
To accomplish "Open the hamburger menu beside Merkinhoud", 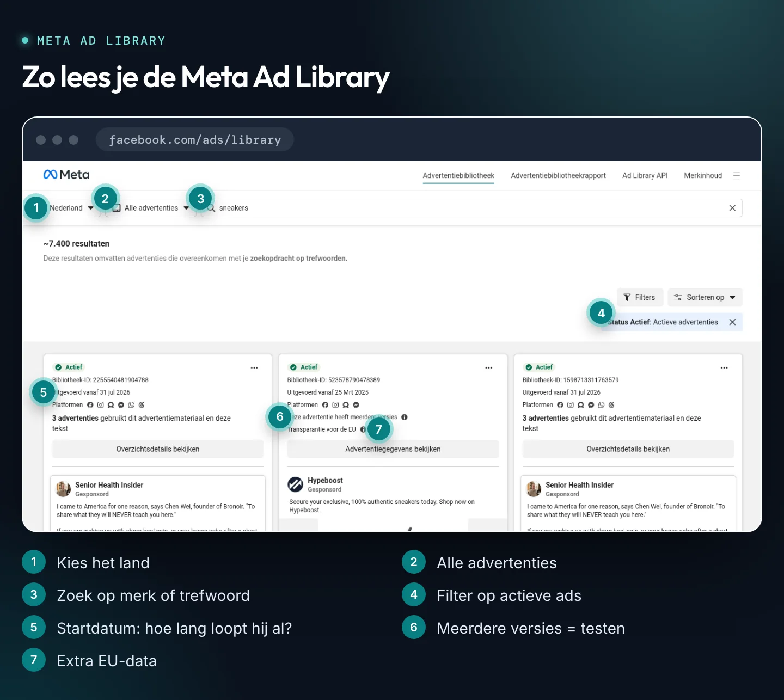I will [737, 176].
